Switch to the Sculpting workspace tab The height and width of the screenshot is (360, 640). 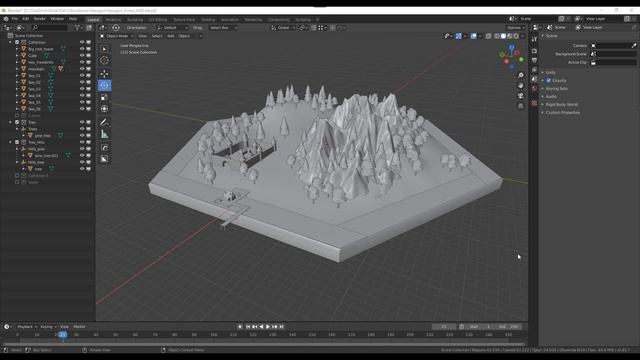pyautogui.click(x=135, y=20)
